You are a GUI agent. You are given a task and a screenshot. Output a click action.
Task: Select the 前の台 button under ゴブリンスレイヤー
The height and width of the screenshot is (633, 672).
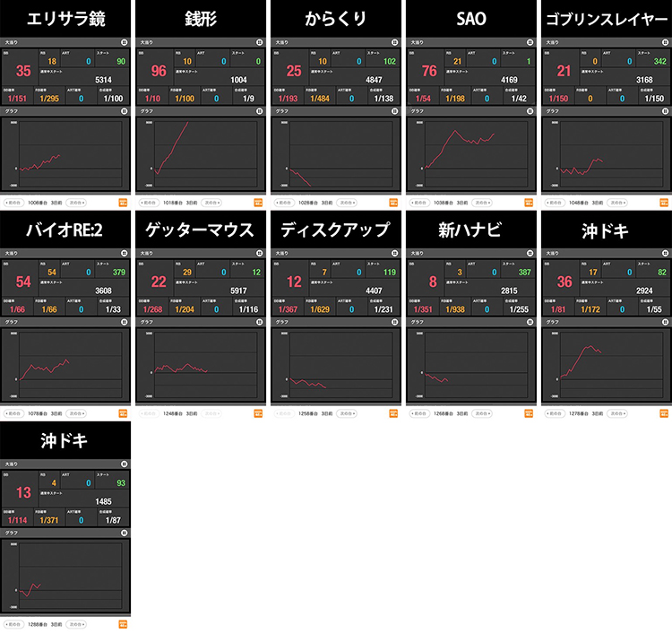tap(555, 203)
